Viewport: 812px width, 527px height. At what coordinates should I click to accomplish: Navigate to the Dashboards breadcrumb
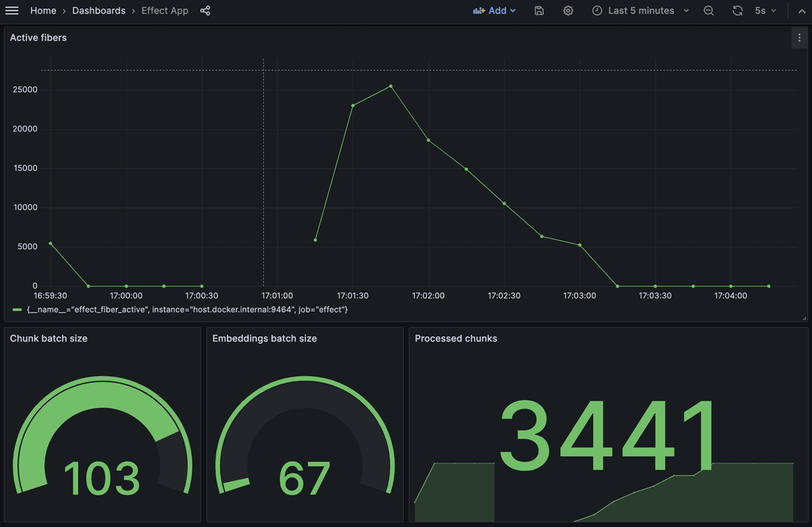[98, 11]
